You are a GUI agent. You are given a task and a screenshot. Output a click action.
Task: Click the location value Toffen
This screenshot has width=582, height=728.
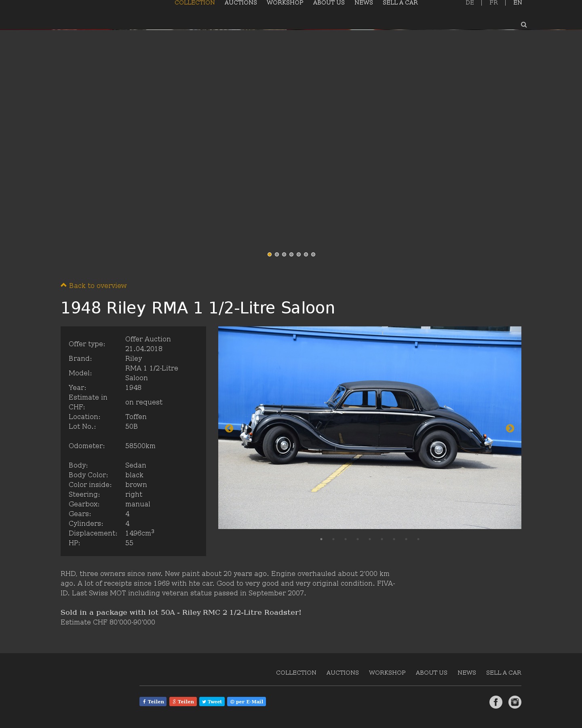coord(136,417)
